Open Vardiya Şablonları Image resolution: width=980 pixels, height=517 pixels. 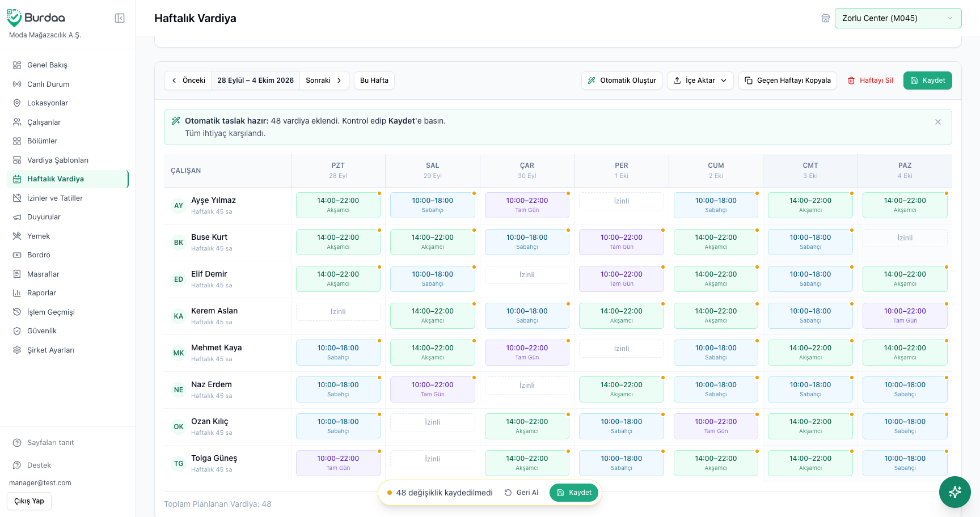[x=68, y=160]
